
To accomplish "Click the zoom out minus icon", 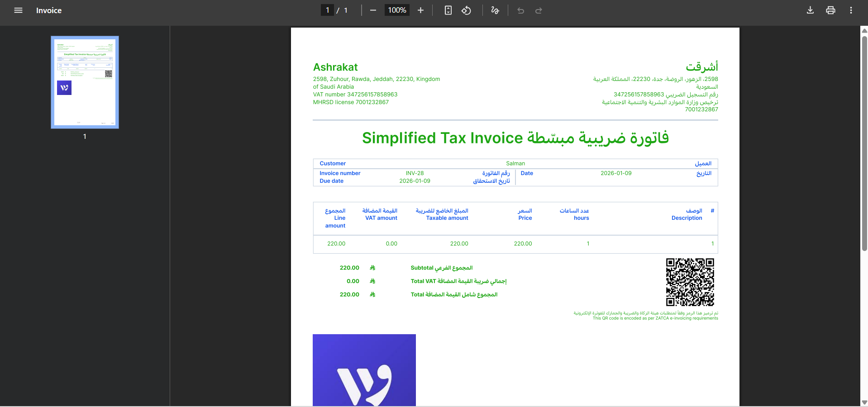I will click(373, 10).
